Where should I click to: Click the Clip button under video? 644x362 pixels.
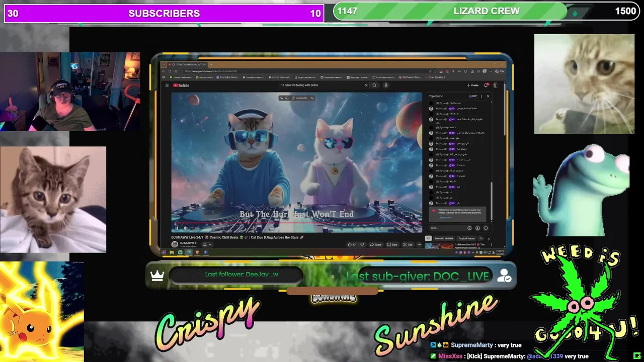click(x=408, y=244)
